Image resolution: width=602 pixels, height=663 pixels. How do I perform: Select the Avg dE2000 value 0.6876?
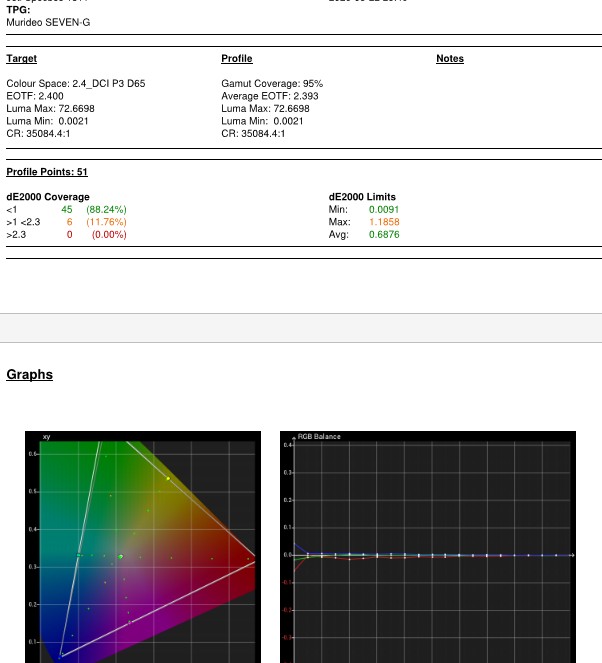[383, 235]
